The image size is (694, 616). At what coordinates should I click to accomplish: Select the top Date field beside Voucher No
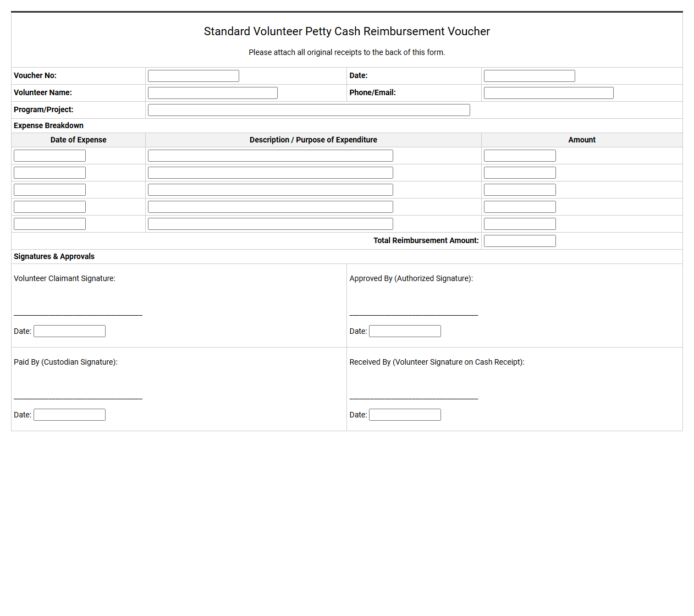pos(530,76)
